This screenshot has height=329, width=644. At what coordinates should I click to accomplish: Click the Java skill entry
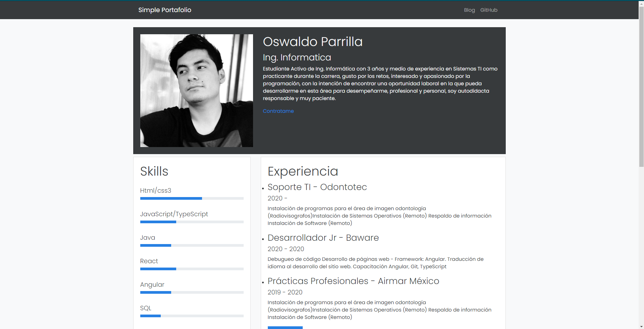(147, 237)
